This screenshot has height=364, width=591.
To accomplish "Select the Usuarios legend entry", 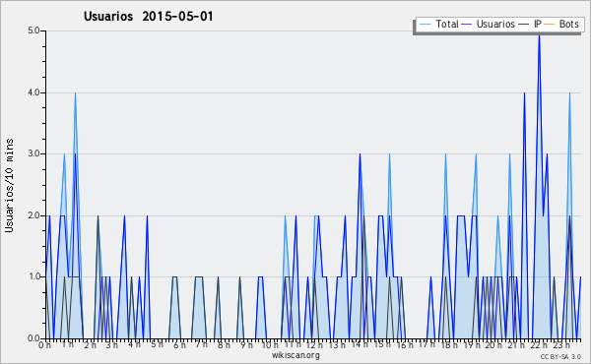I will 489,24.
